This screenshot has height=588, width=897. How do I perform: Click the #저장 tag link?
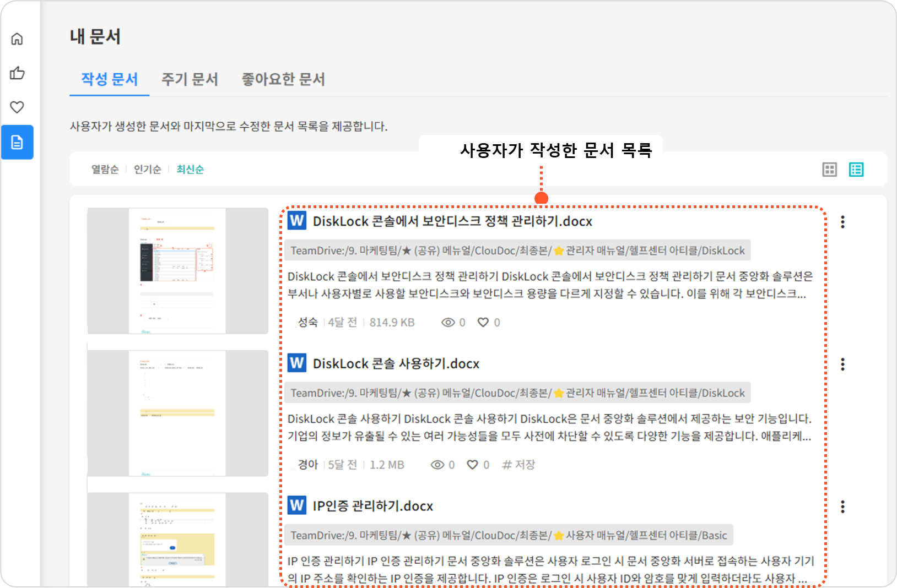pyautogui.click(x=518, y=465)
